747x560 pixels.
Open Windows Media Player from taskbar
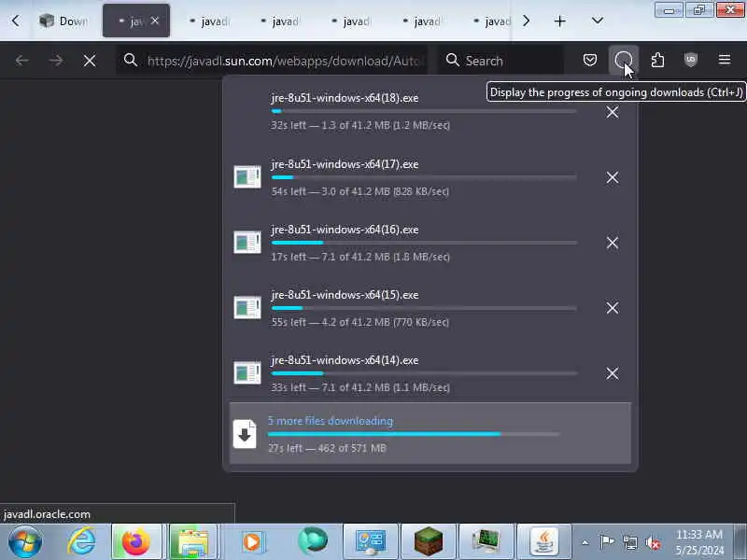(x=251, y=542)
